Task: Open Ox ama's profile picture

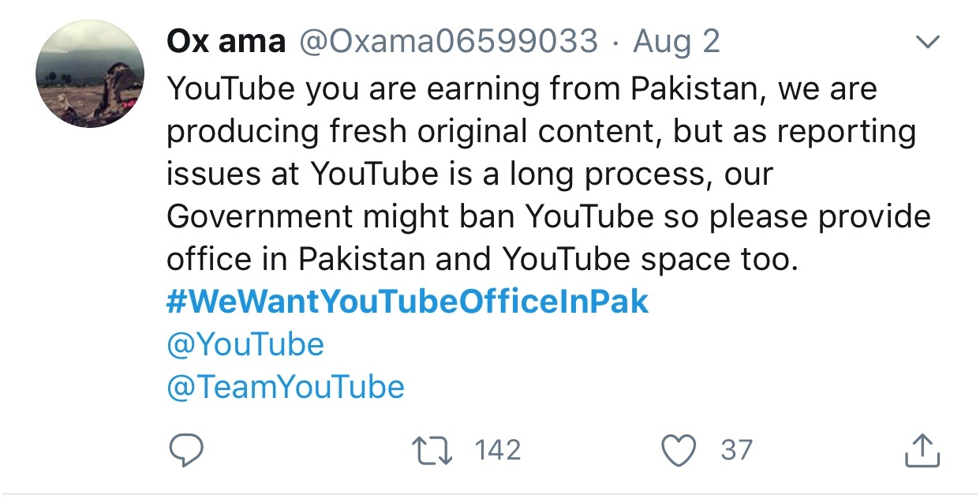Action: [90, 73]
